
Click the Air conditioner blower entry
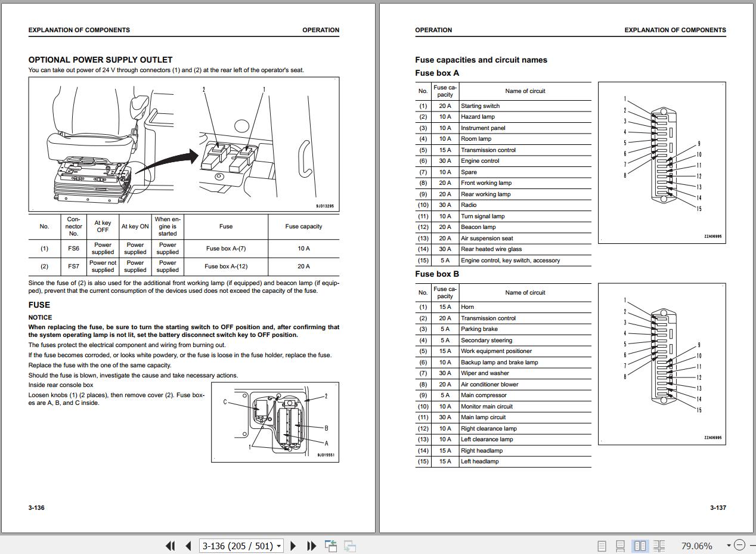[x=489, y=385]
